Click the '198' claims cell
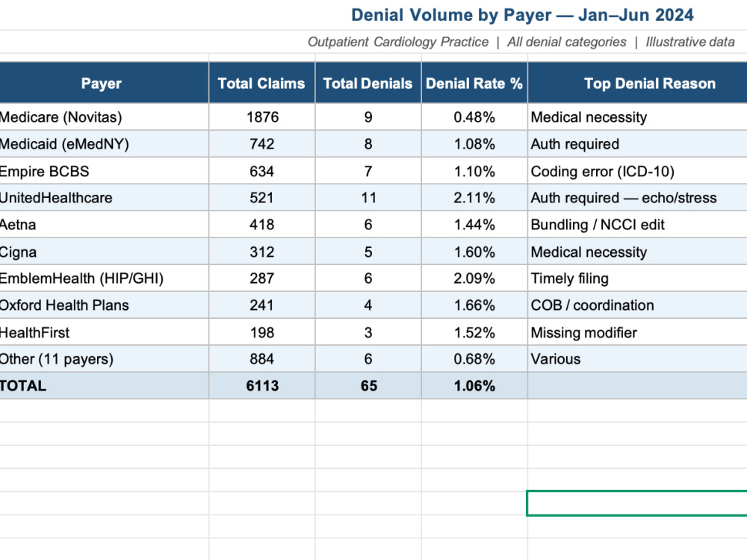 pos(261,332)
